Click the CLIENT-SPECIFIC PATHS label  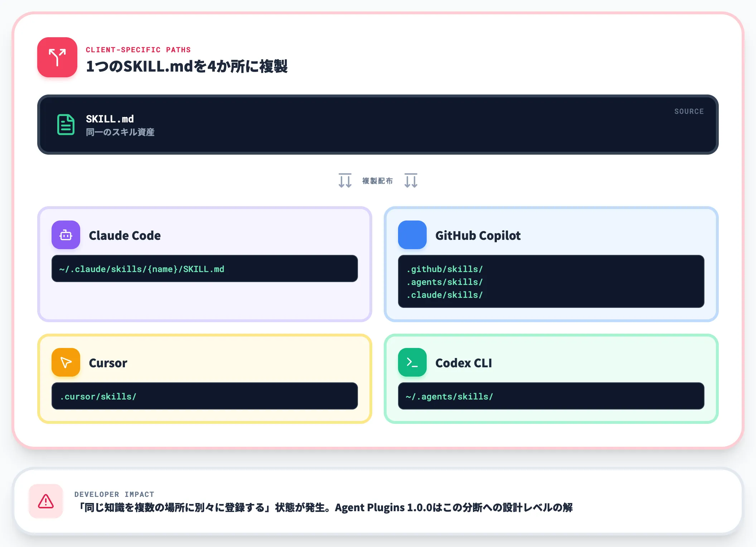138,50
